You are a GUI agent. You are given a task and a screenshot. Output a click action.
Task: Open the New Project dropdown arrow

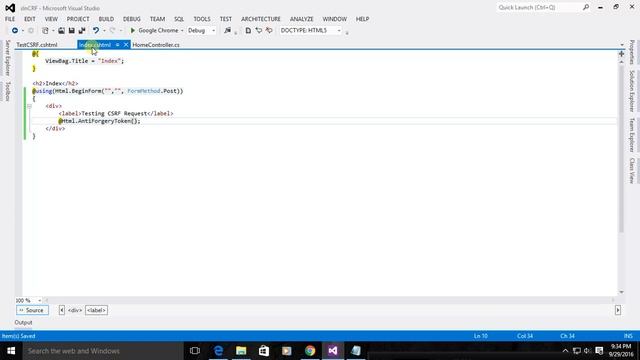53,31
